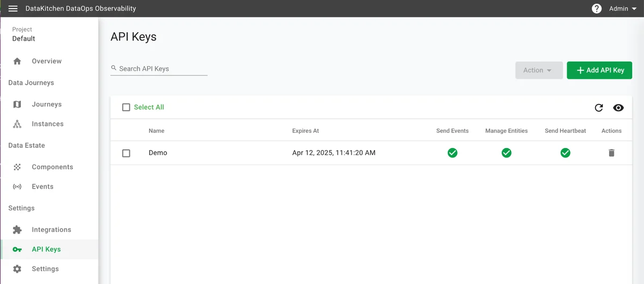Viewport: 644px width, 284px height.
Task: Click the Journeys map icon
Action: tap(17, 104)
